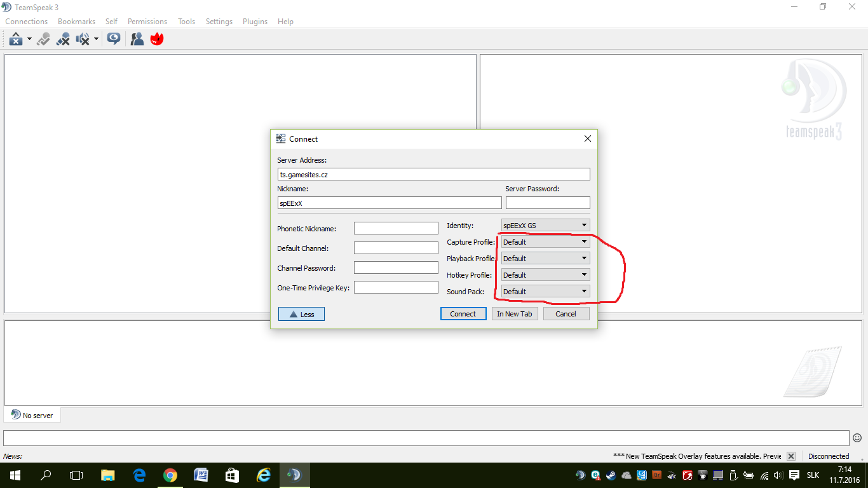
Task: Click the Disconnected status text
Action: (x=829, y=456)
